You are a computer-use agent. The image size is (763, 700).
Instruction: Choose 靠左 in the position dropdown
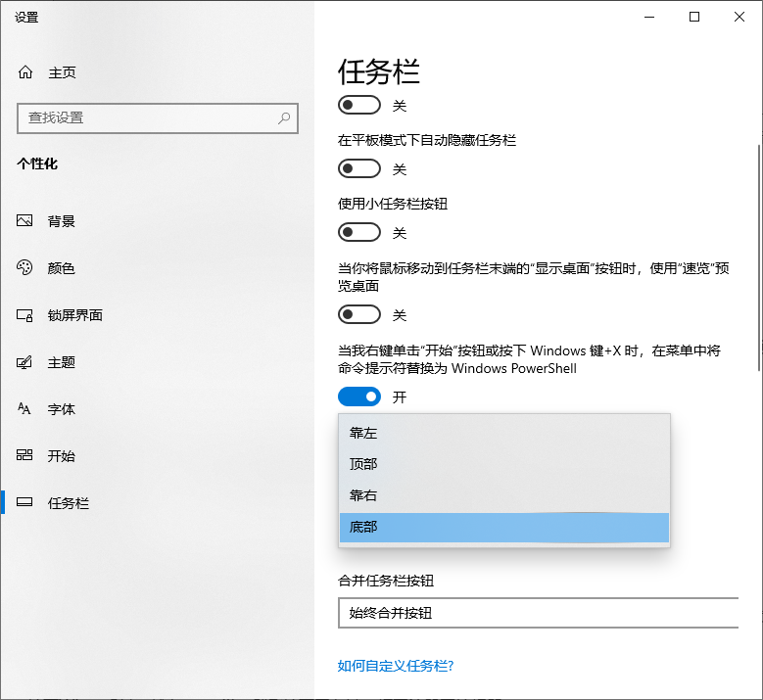point(504,433)
